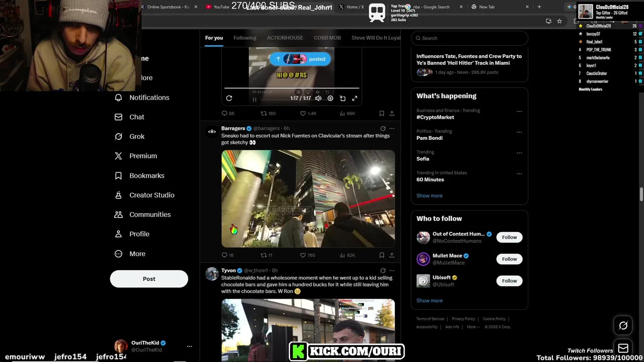The image size is (644, 362).
Task: Repost the Barragers post with 17 reposts
Action: [x=267, y=255]
